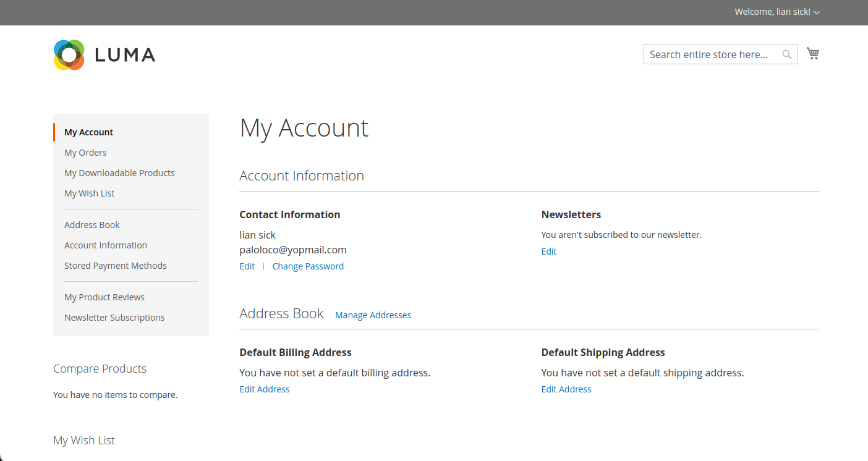
Task: Edit the contact information
Action: (247, 266)
